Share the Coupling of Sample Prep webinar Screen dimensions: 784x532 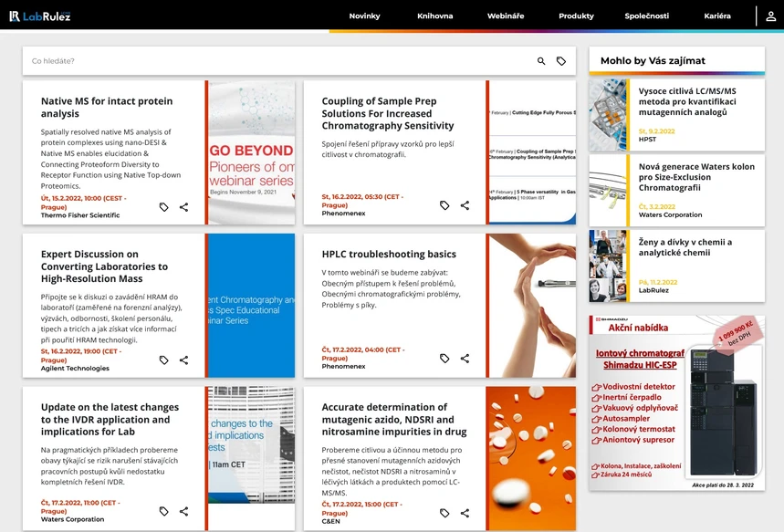(x=465, y=205)
